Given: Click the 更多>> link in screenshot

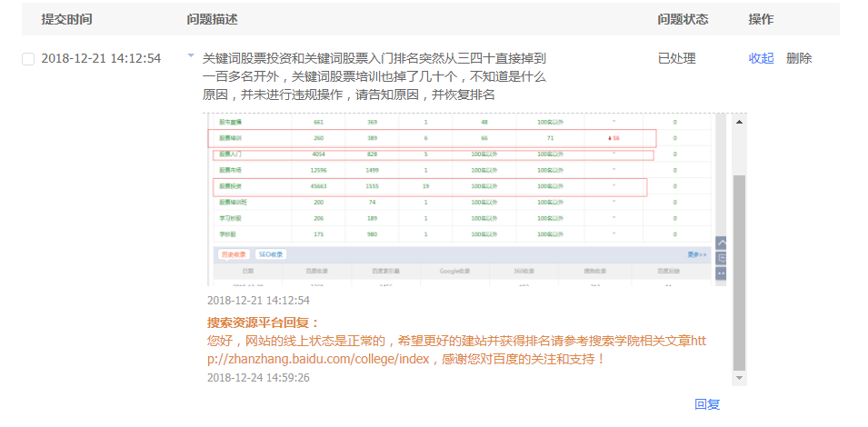Looking at the screenshot, I should click(697, 254).
